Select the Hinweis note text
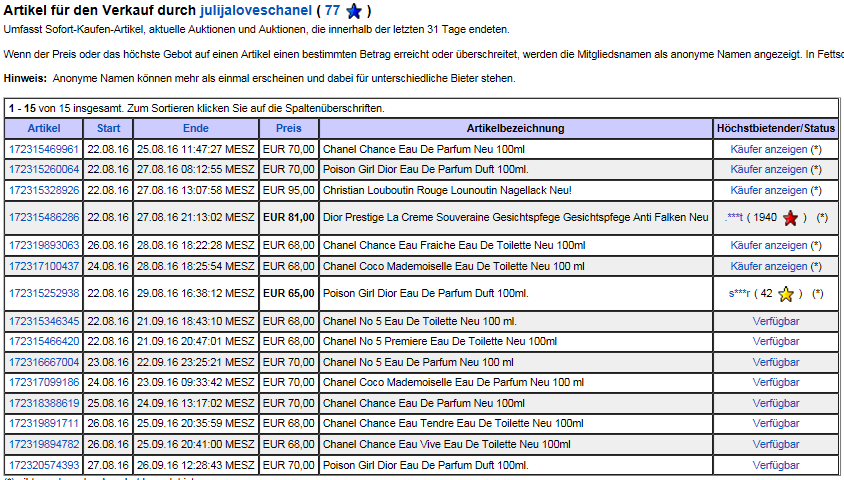 pyautogui.click(x=259, y=78)
